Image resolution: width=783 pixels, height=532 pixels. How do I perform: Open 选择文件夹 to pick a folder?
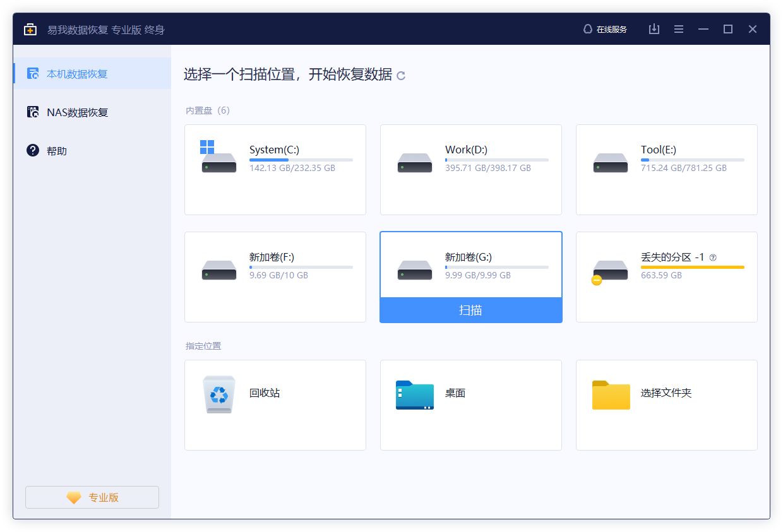click(611, 395)
